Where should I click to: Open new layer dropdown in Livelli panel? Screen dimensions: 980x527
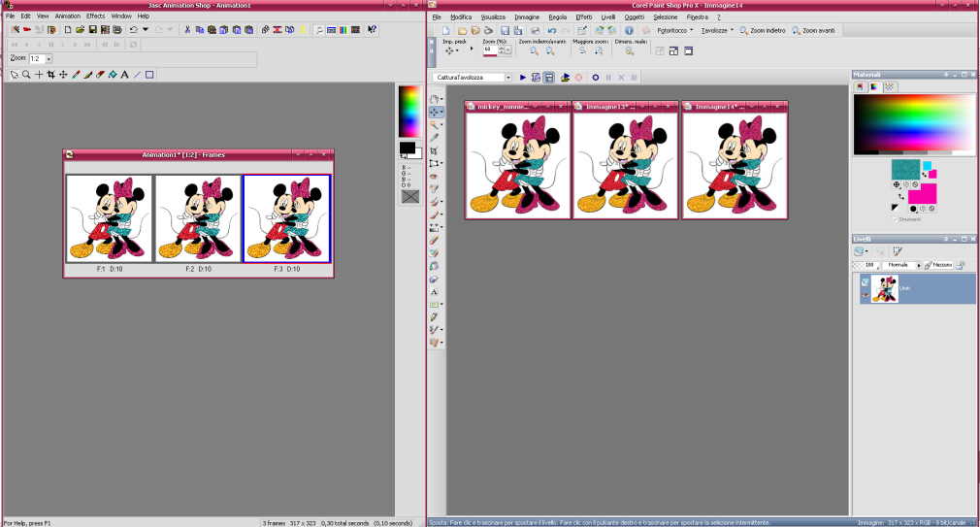pos(866,250)
